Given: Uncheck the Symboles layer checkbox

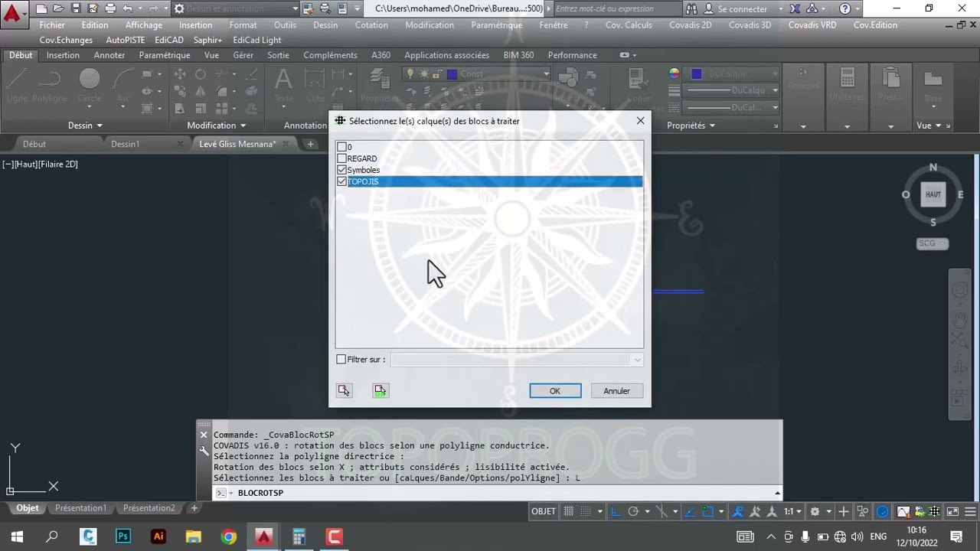Looking at the screenshot, I should [341, 170].
